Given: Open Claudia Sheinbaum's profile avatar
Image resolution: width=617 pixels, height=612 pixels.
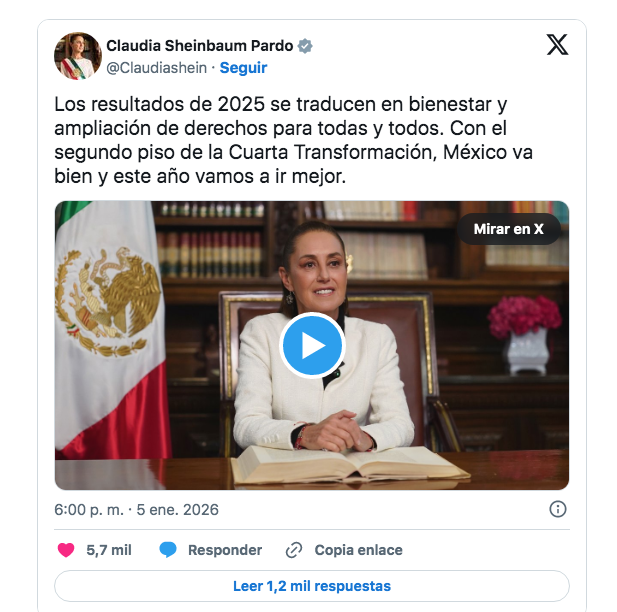Looking at the screenshot, I should pos(78,56).
